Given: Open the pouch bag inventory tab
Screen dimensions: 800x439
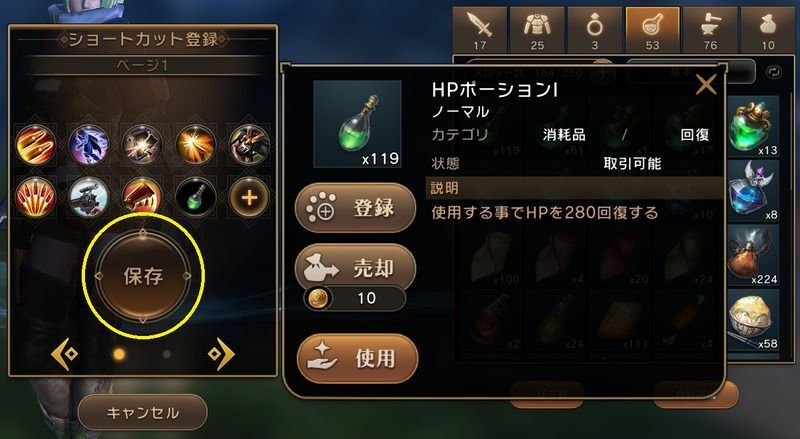Looking at the screenshot, I should click(x=768, y=30).
